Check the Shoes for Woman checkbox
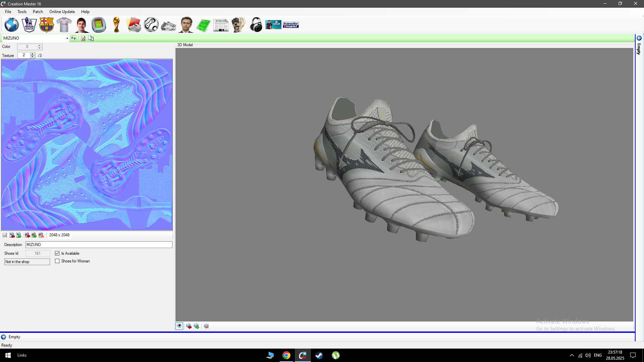Screen dimensions: 644x362 click(57, 261)
